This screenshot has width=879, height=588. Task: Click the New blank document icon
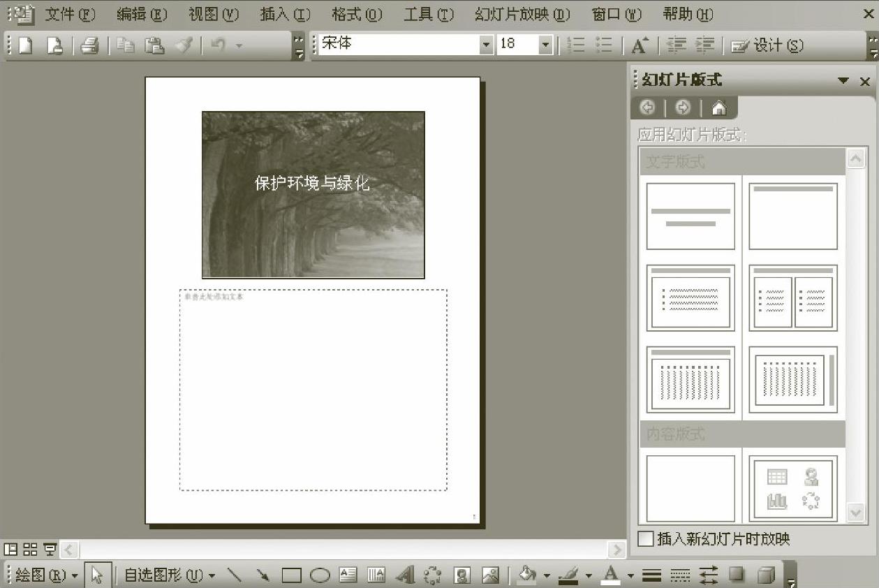tap(25, 45)
